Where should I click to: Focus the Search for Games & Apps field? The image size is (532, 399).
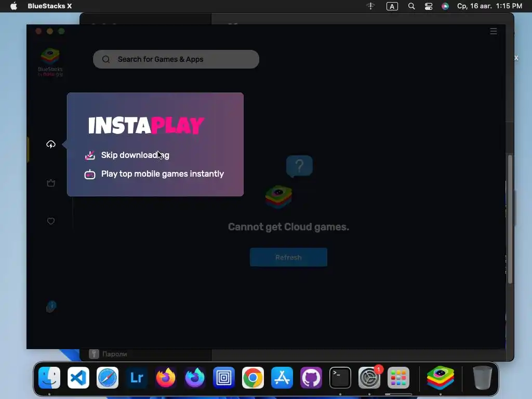coord(176,59)
